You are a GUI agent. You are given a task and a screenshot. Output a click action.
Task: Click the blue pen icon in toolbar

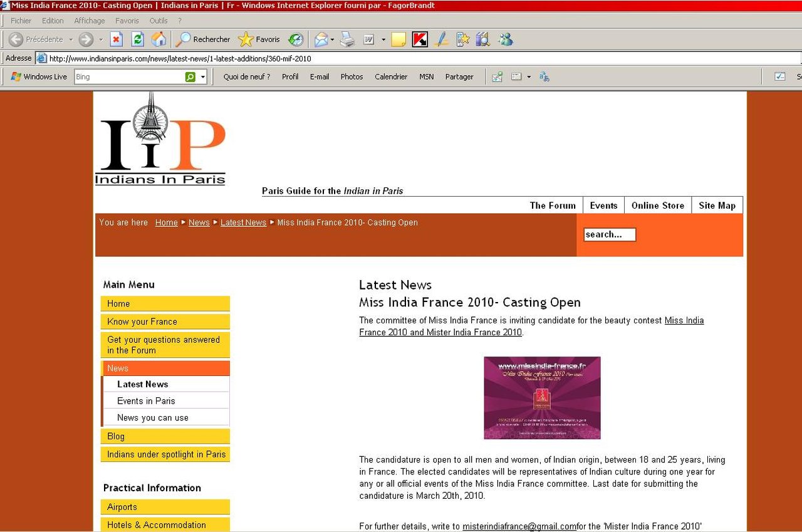441,39
